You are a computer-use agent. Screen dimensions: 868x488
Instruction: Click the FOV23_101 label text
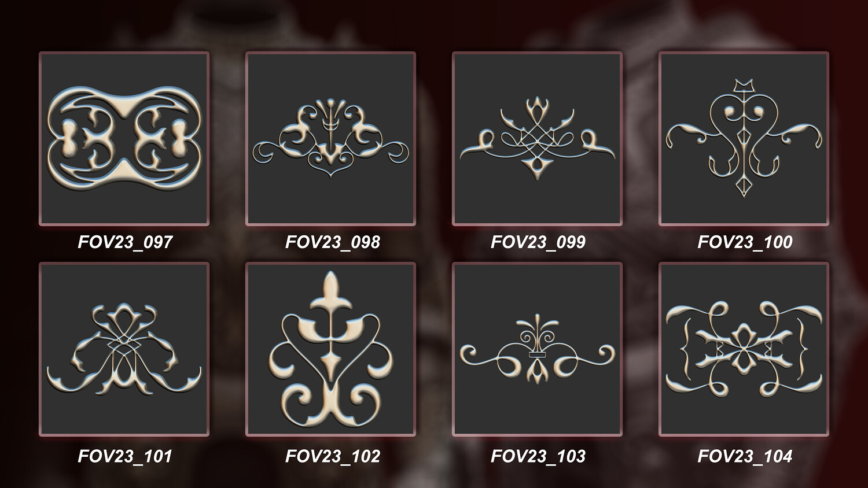coord(125,456)
